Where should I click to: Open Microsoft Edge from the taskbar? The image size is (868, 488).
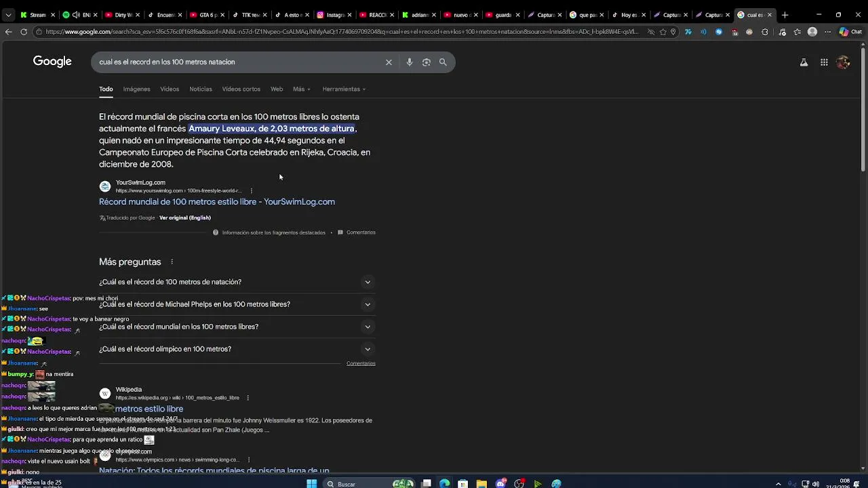click(444, 483)
